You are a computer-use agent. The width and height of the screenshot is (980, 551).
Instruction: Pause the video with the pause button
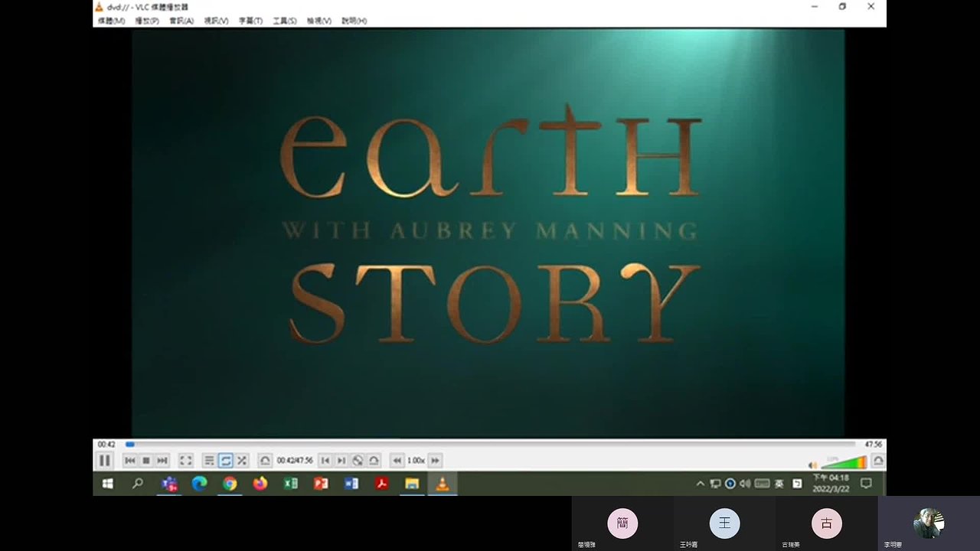[105, 461]
